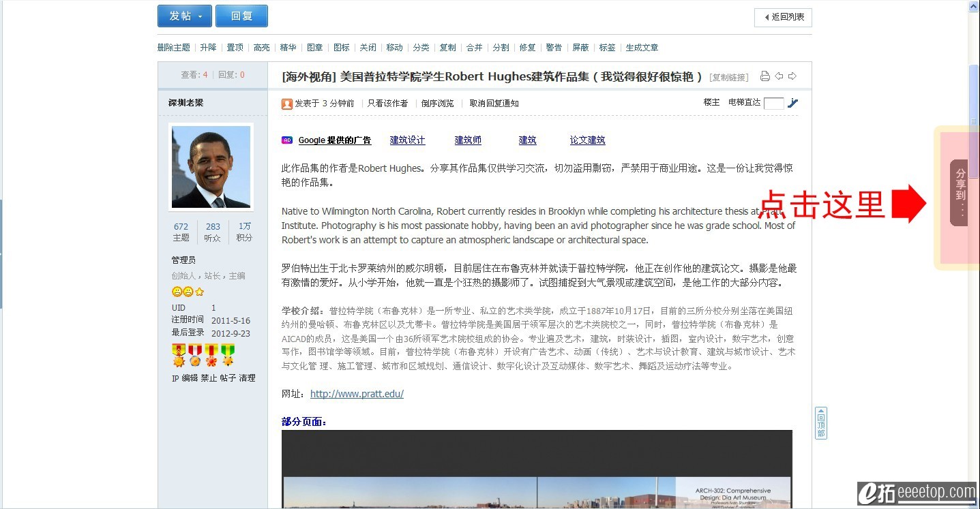Select 图章 moderation option
980x509 pixels.
[x=315, y=48]
